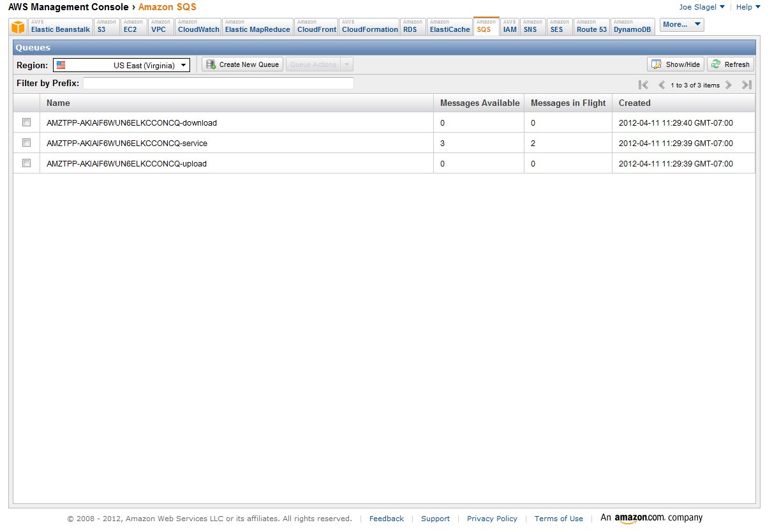Switch to the ElastiCache tab
This screenshot has width=772, height=532.
[450, 27]
